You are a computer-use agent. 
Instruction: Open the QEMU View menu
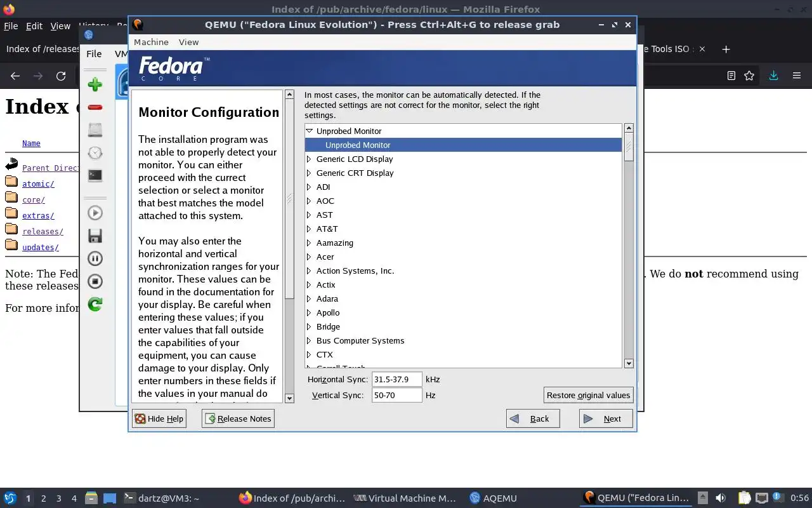(x=188, y=42)
